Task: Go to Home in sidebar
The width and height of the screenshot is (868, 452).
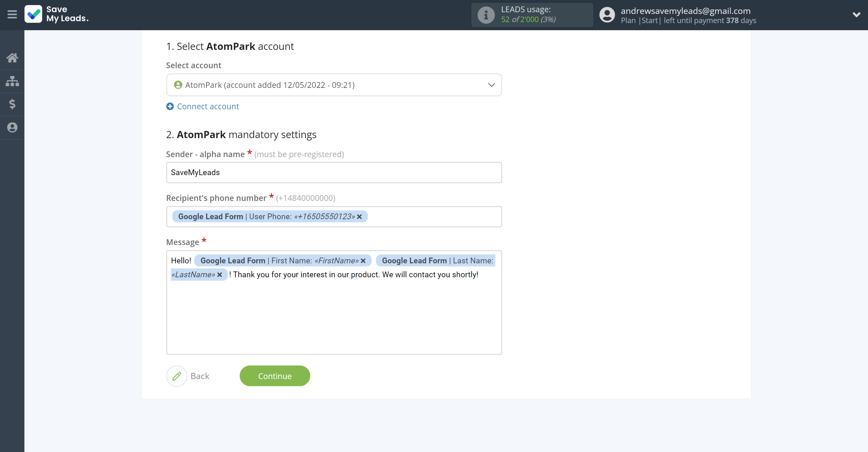Action: coord(12,58)
